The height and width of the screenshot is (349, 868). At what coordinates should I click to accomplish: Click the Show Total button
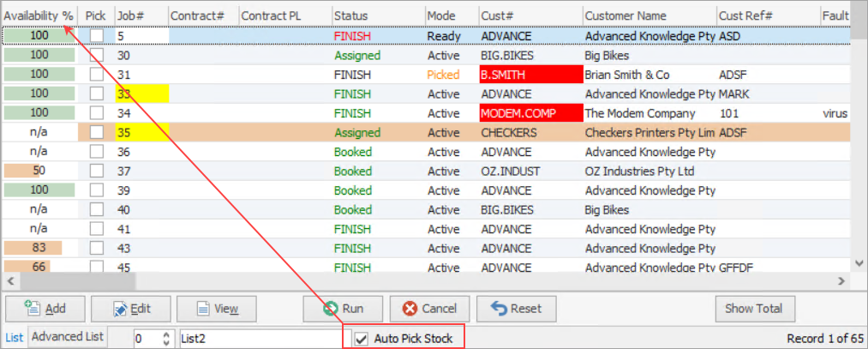coord(756,309)
